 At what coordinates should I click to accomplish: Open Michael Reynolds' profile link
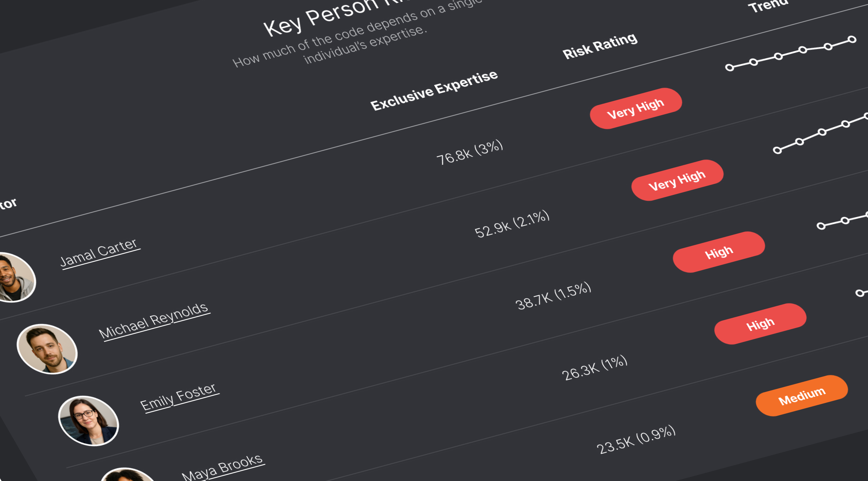[154, 321]
